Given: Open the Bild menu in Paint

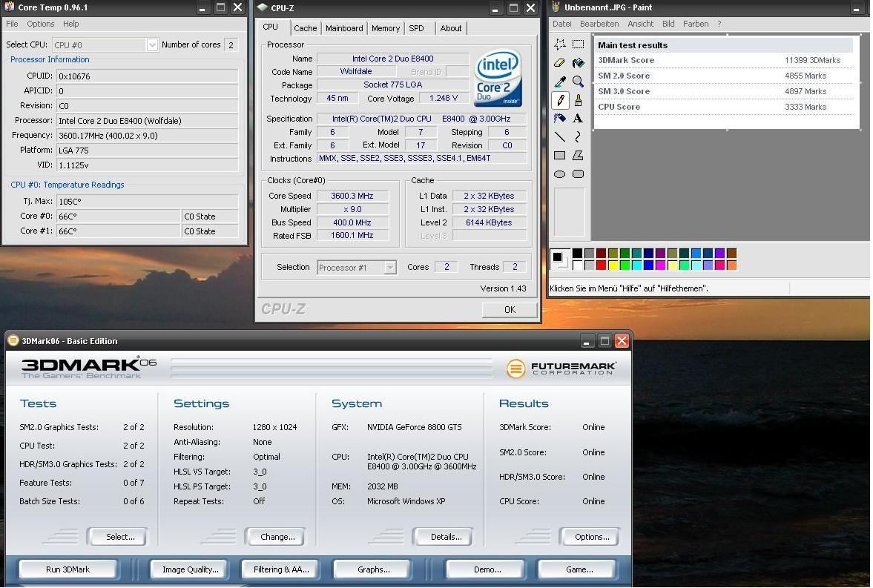Looking at the screenshot, I should (668, 24).
